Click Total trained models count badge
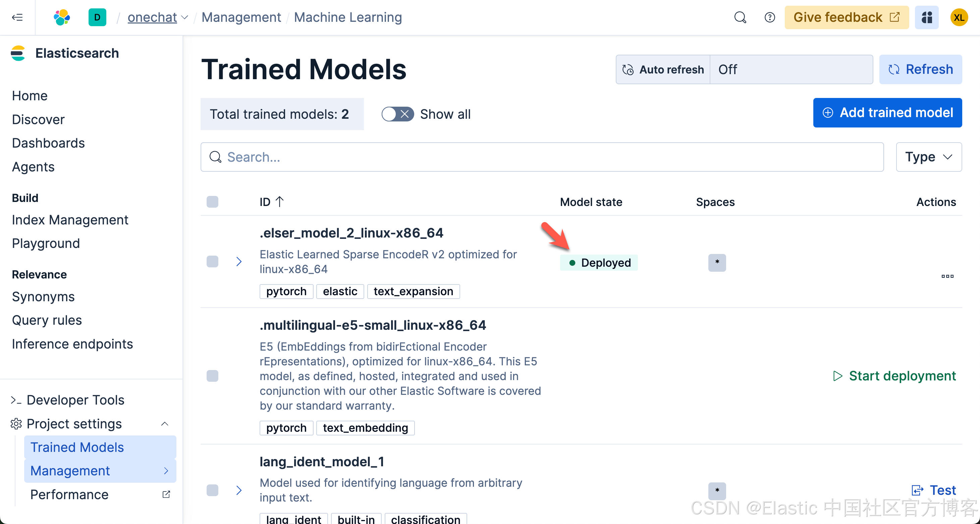This screenshot has height=524, width=980. (x=282, y=114)
